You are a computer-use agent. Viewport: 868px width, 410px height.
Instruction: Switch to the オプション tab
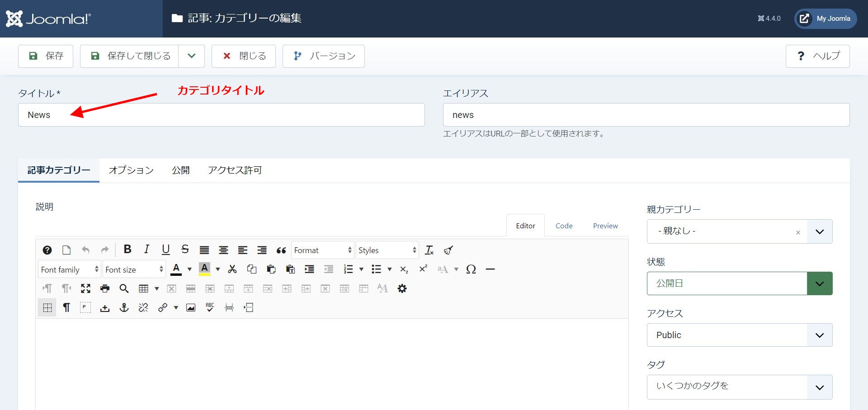point(131,170)
